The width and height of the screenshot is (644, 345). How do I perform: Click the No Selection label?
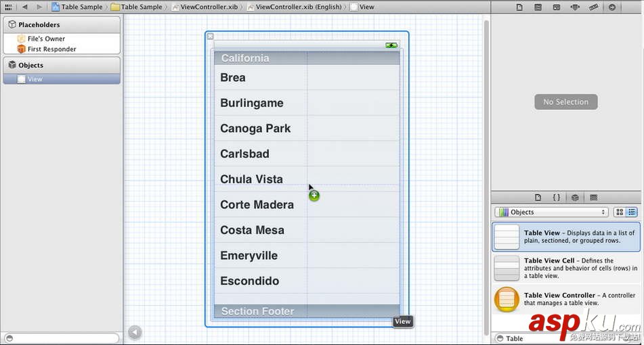566,101
